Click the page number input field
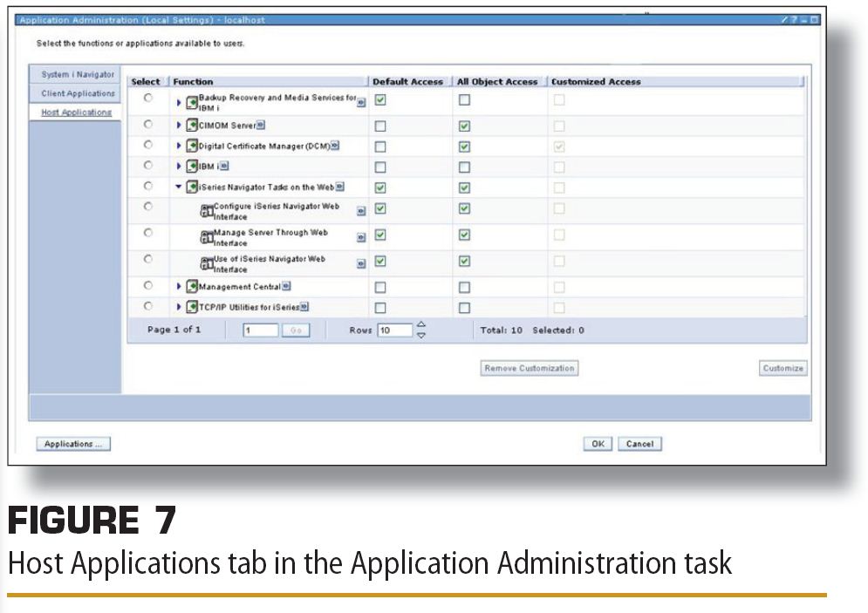Image resolution: width=868 pixels, height=613 pixels. click(260, 330)
